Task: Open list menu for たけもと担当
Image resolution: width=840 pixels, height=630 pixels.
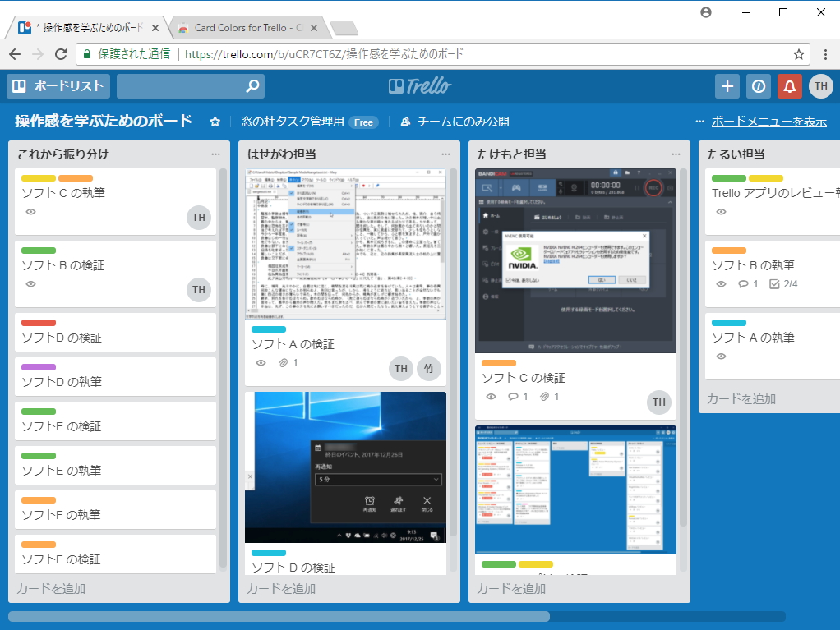Action: pyautogui.click(x=676, y=154)
